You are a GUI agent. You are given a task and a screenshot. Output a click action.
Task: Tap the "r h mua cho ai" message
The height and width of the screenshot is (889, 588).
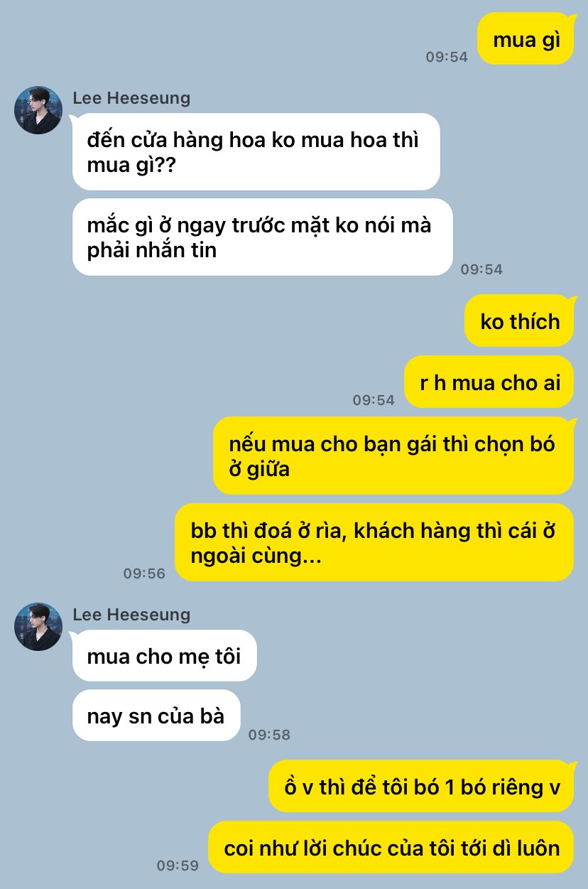tap(489, 382)
